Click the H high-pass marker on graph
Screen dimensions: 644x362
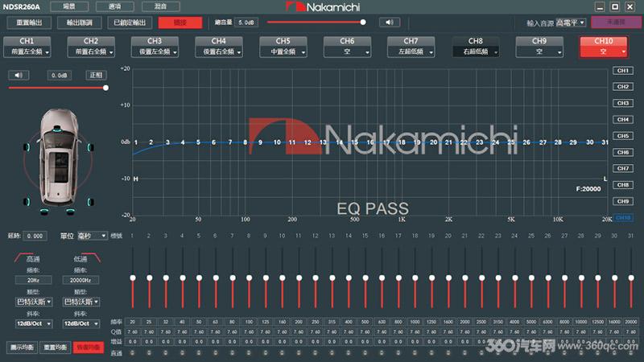click(x=135, y=179)
